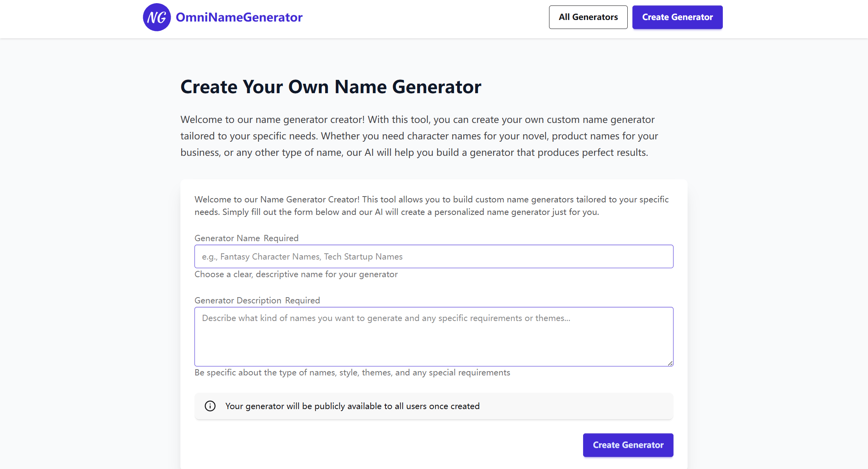This screenshot has height=469, width=868.
Task: Focus the Generator Name text field
Action: pos(434,256)
